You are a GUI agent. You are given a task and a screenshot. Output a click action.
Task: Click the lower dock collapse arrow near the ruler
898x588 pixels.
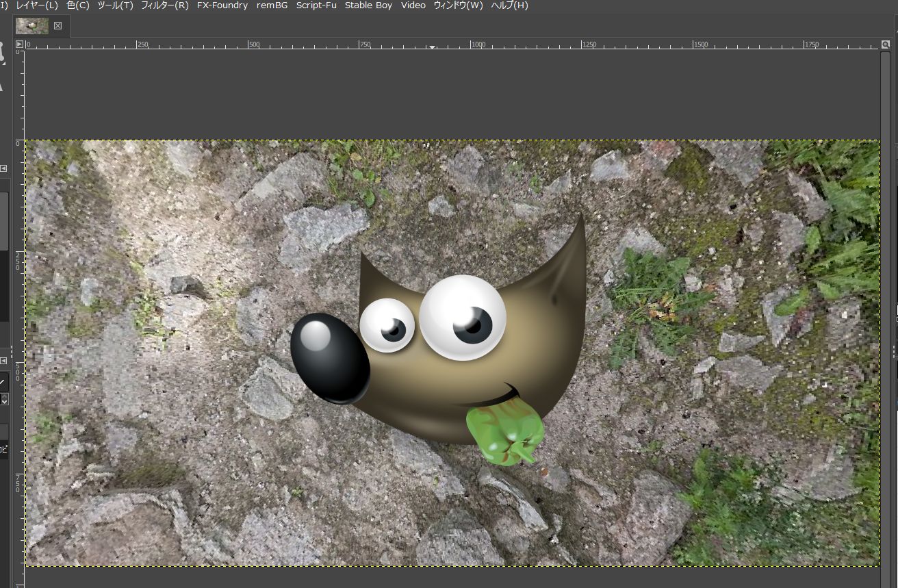point(3,359)
